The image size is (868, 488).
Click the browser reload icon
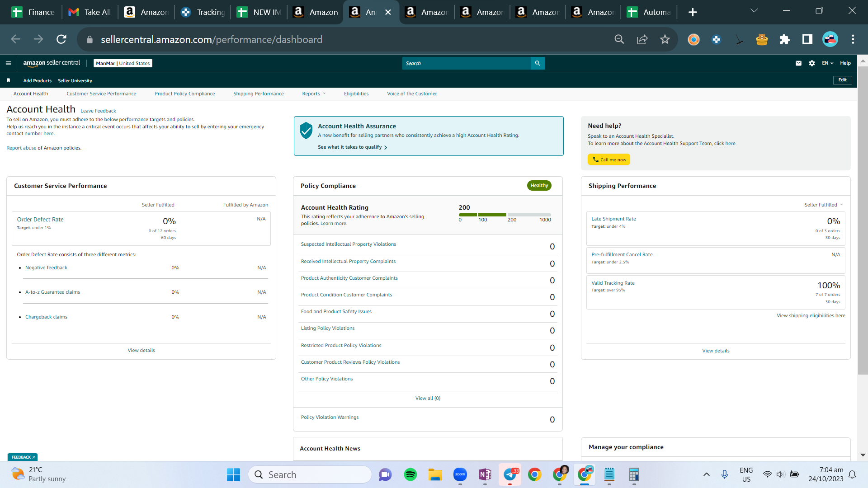(x=61, y=39)
